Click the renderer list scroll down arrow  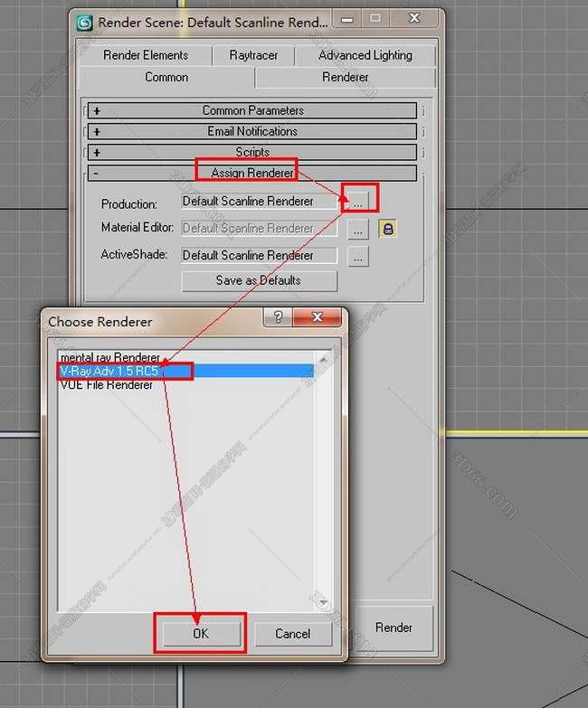(323, 602)
